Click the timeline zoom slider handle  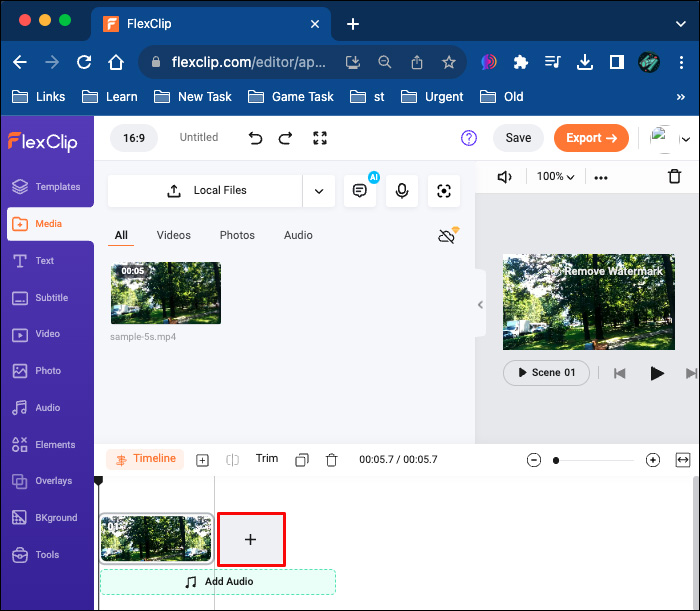click(x=556, y=460)
